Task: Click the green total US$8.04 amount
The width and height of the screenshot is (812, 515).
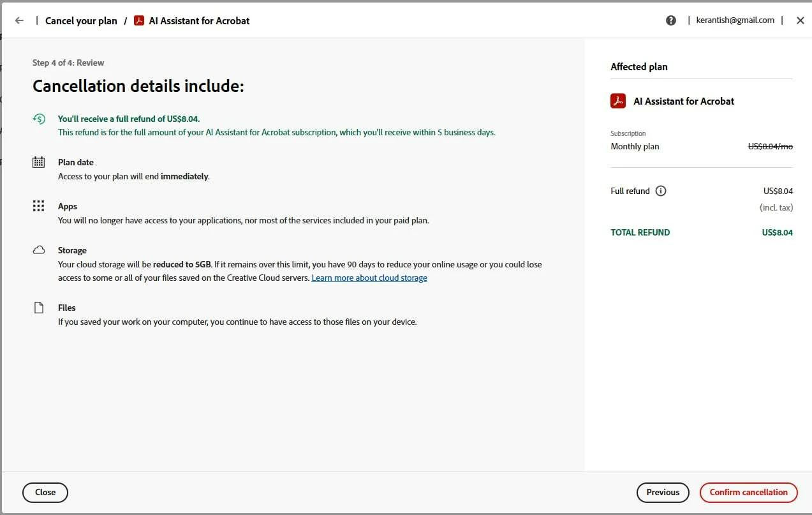Action: [778, 233]
